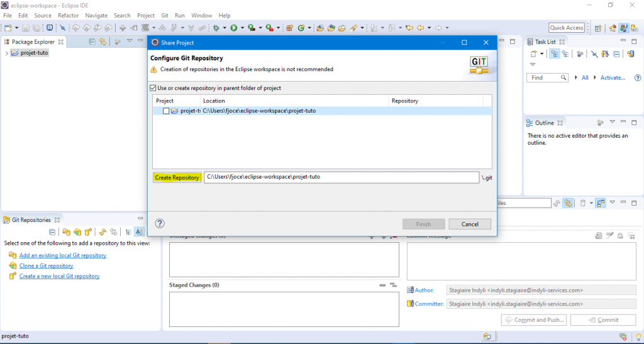Click the All working set link
Screen dimensions: 644x344
585,77
